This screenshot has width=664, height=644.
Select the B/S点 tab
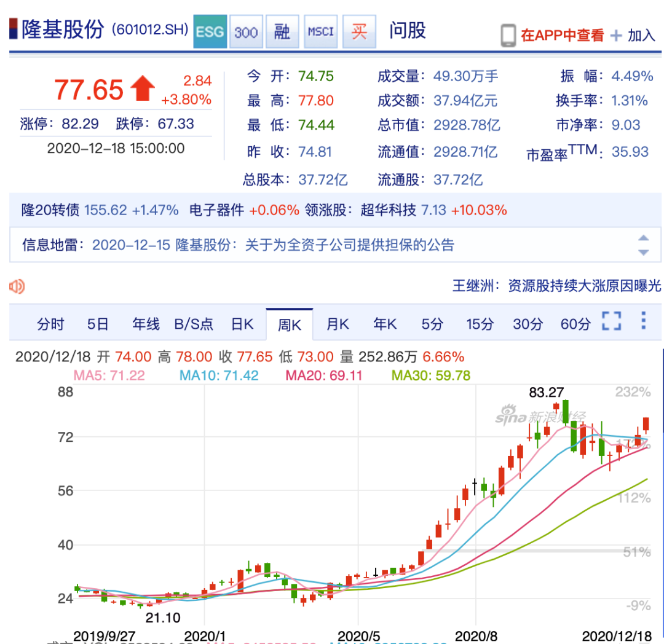(x=194, y=324)
